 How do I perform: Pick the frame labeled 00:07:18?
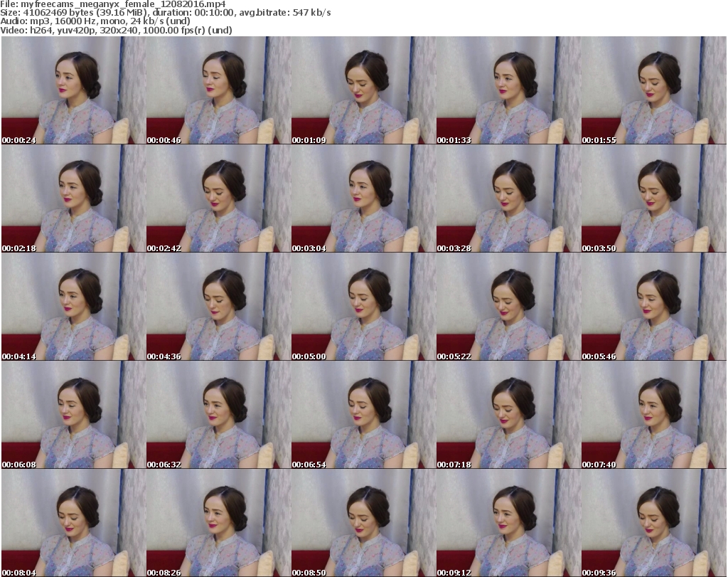pyautogui.click(x=508, y=415)
